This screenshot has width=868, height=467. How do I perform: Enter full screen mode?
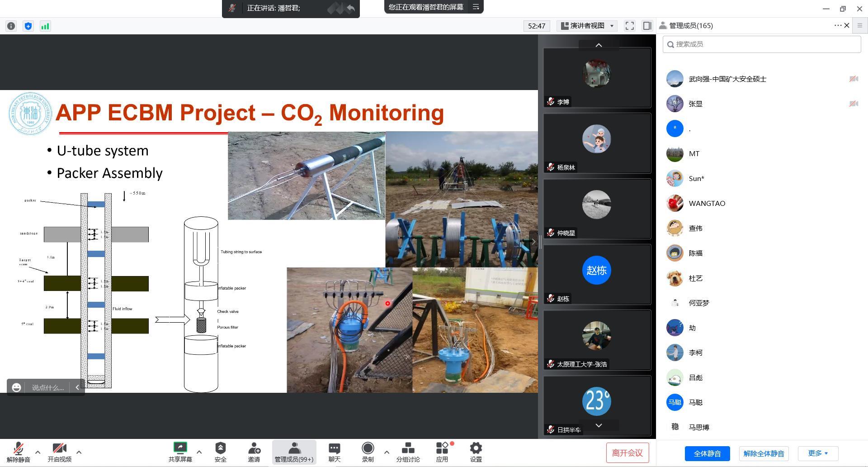(x=630, y=26)
